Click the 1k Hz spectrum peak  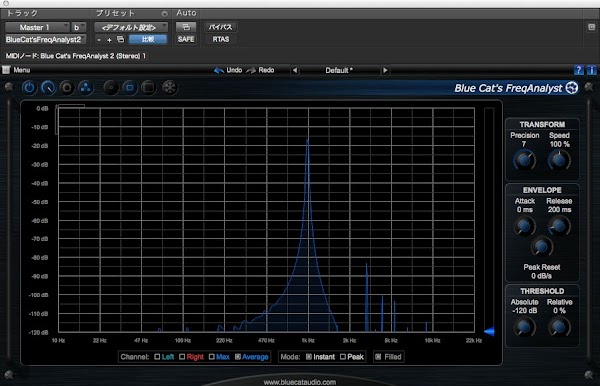click(307, 142)
